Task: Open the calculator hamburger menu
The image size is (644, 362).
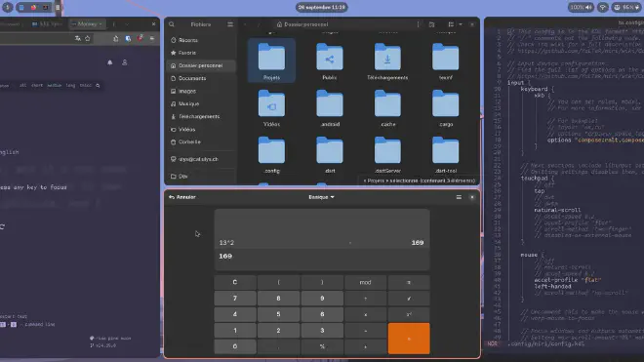Action: pos(459,197)
